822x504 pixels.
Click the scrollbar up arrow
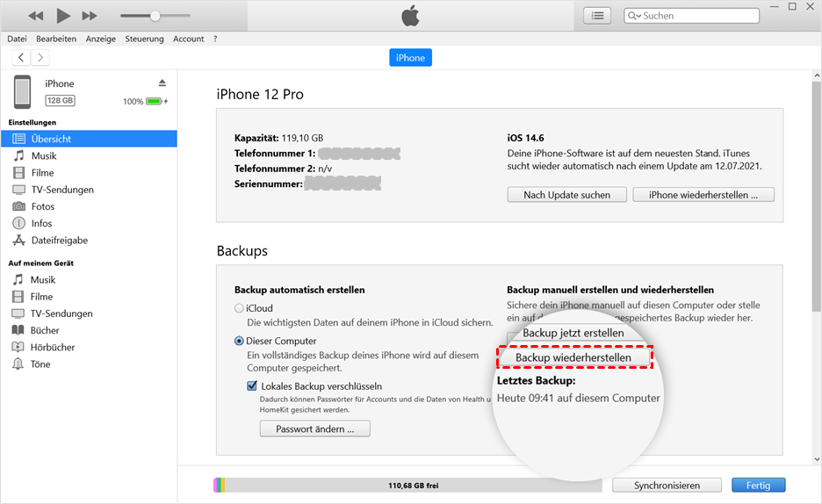[x=817, y=76]
